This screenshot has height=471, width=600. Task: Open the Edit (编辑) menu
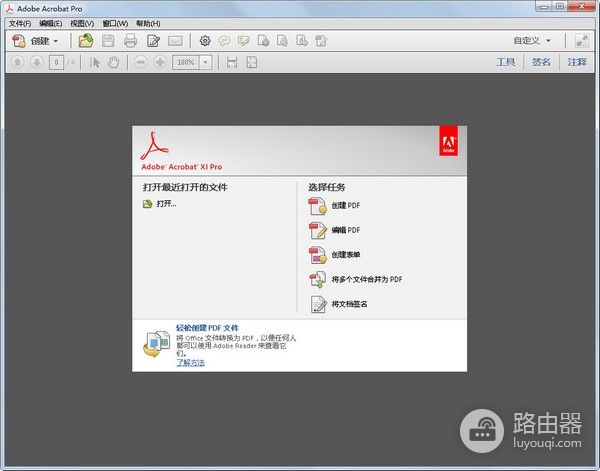pos(51,23)
